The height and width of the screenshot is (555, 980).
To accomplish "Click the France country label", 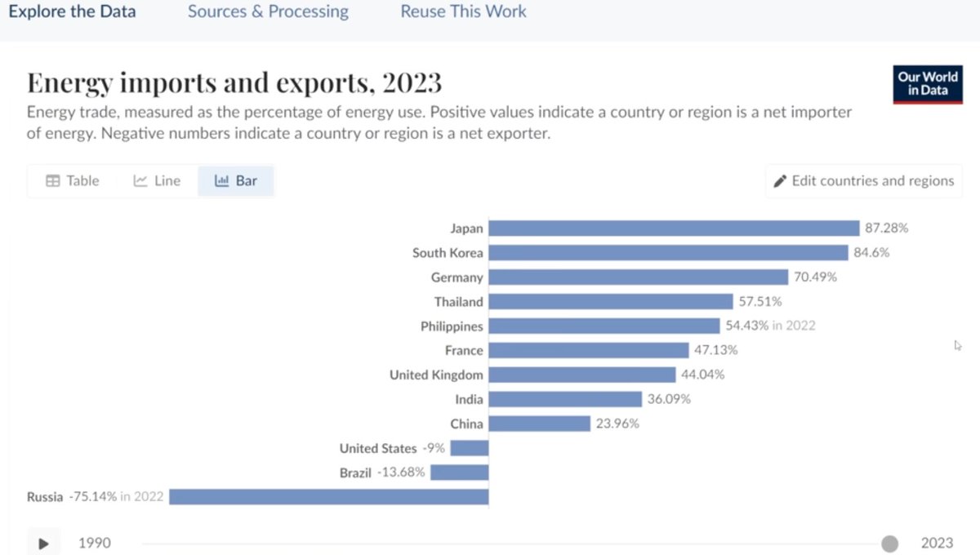I will point(464,351).
